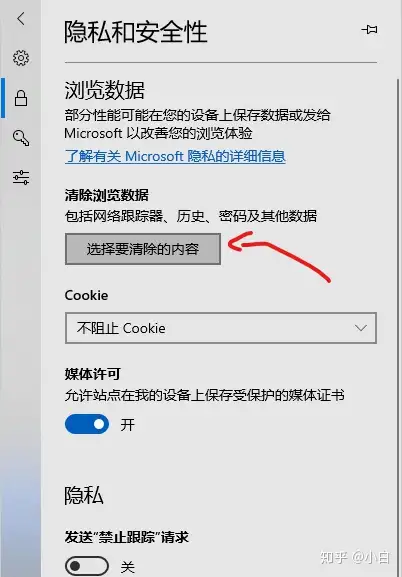The height and width of the screenshot is (577, 402).
Task: Enable the 发送禁止跟踪请求 toggle
Action: coord(87,566)
